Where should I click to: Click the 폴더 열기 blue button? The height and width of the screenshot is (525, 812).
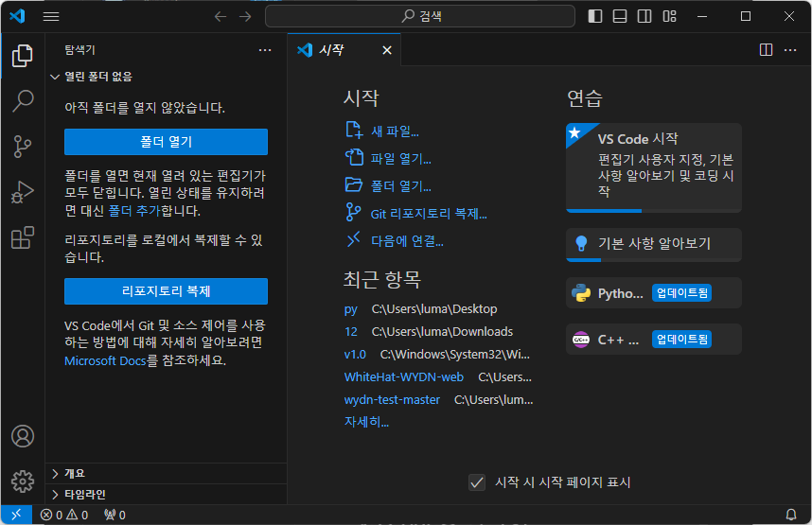(x=166, y=142)
